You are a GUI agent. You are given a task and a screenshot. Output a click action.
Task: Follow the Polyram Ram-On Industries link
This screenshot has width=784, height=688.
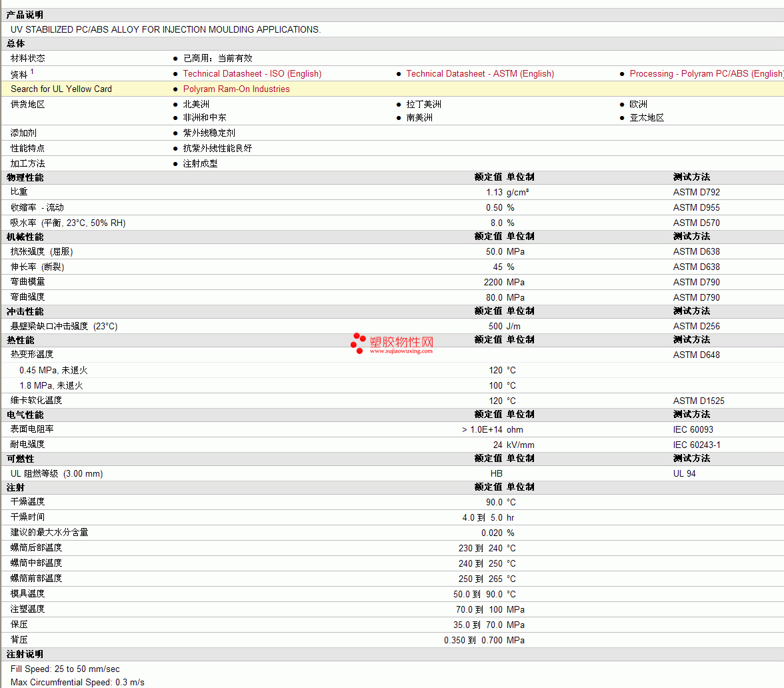point(236,89)
